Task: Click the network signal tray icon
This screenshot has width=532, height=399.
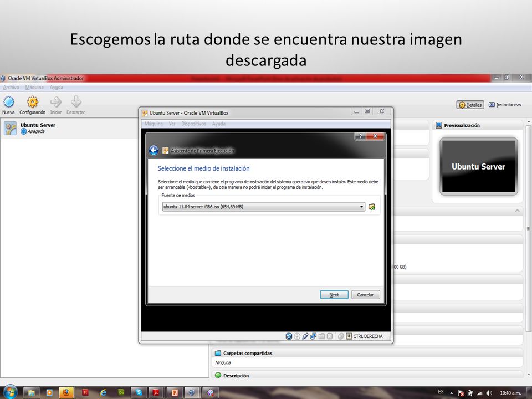Action: pyautogui.click(x=479, y=393)
